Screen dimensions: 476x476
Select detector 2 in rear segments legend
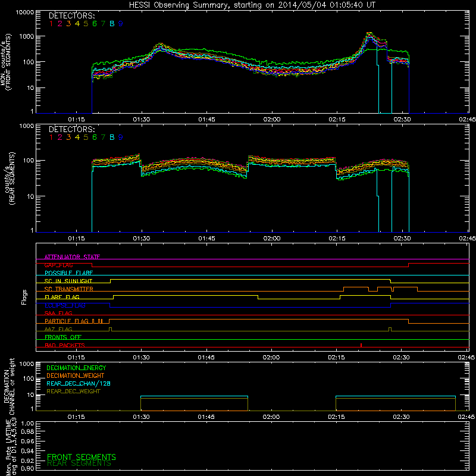point(60,137)
